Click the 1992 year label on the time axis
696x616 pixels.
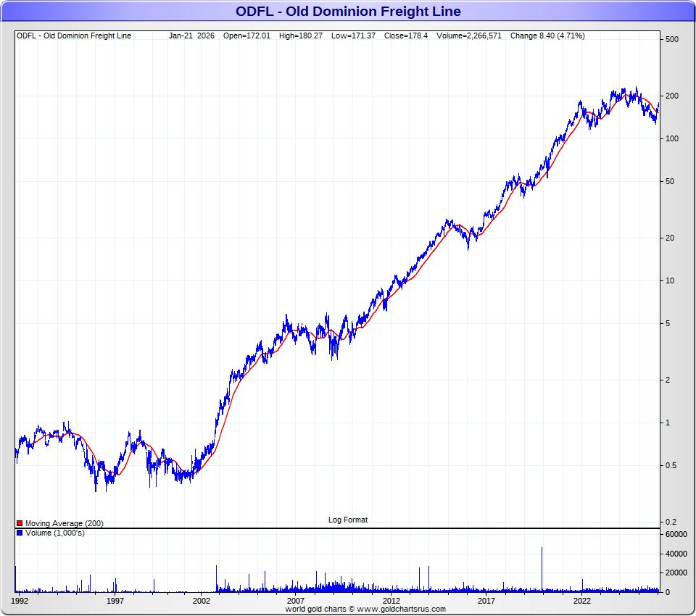[20, 601]
